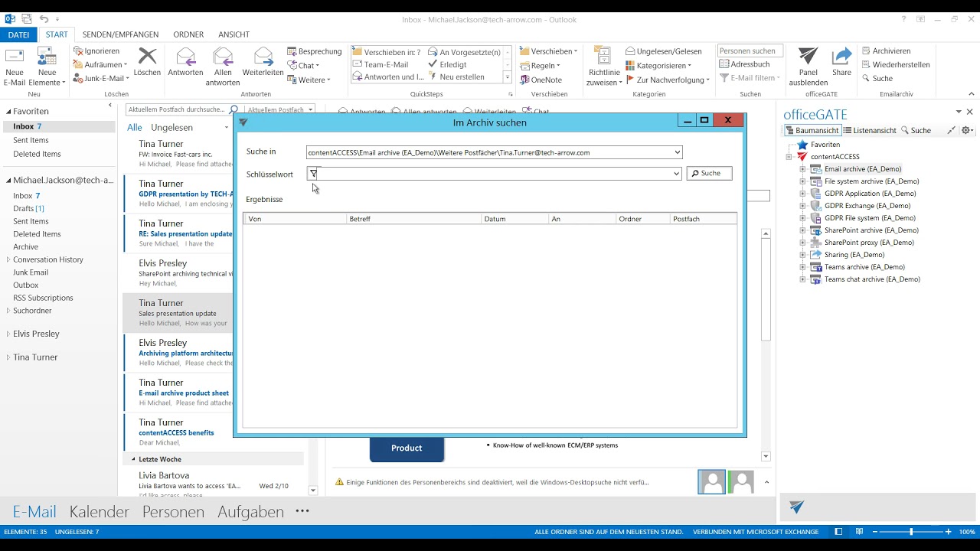Click Panel ausblenden officeGATE icon
Screen dimensions: 980x551
point(808,67)
